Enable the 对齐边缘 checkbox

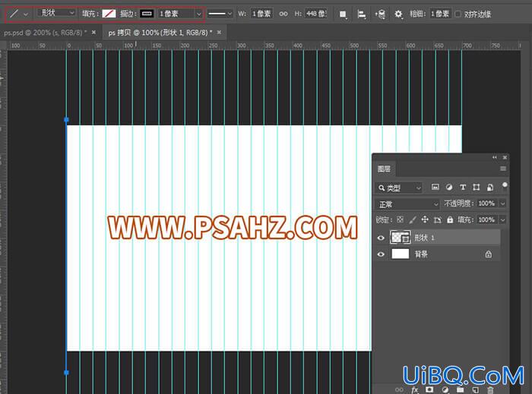pyautogui.click(x=458, y=14)
